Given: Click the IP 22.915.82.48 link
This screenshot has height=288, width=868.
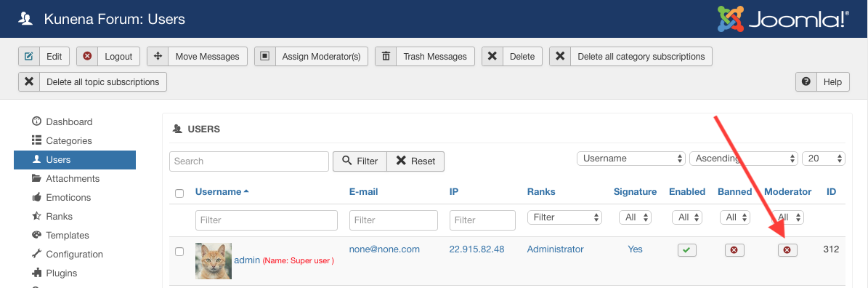Looking at the screenshot, I should coord(476,249).
